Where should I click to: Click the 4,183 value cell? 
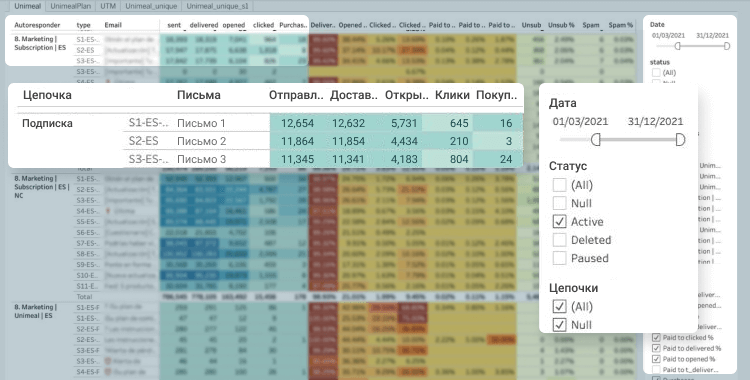click(404, 159)
